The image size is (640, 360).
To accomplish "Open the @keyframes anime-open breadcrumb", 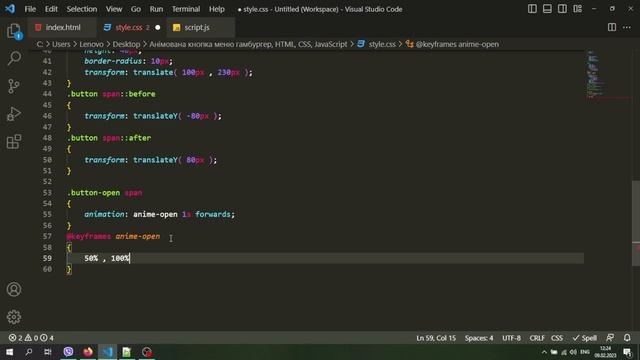I will 457,44.
